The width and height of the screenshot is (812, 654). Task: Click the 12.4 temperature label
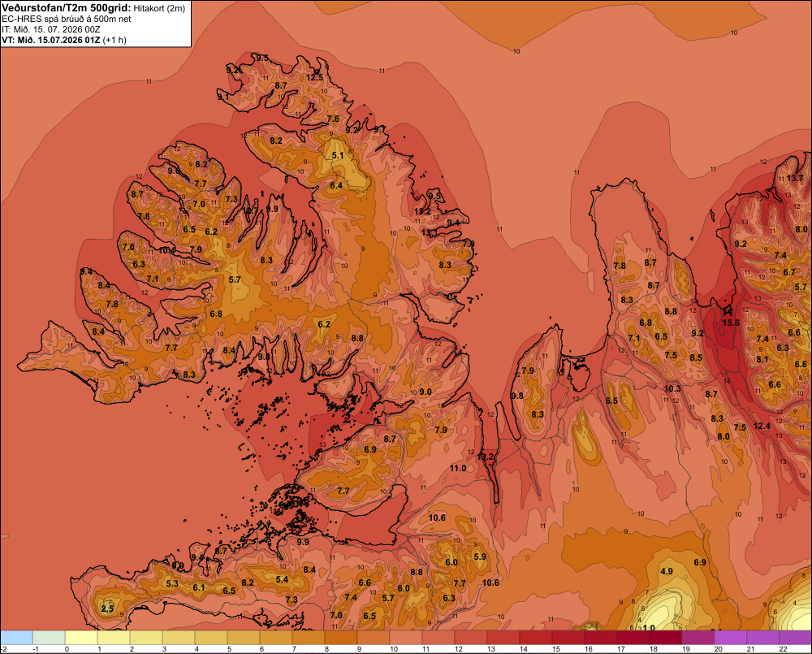[762, 426]
